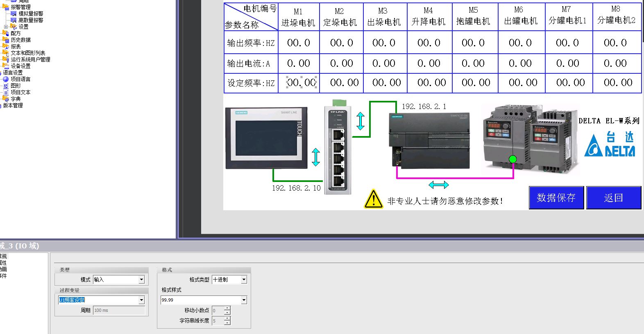This screenshot has height=334, width=644.
Task: Switch to the 动画 animation category
Action: point(3,269)
